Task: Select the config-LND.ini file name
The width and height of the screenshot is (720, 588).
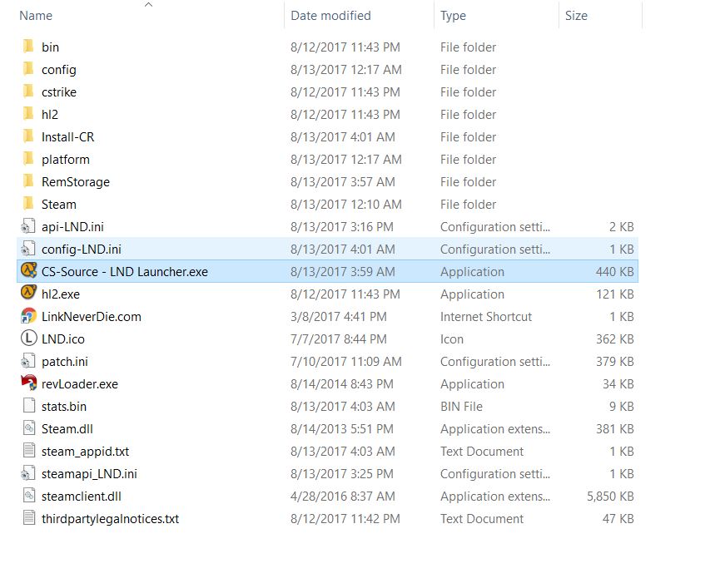Action: [x=82, y=249]
